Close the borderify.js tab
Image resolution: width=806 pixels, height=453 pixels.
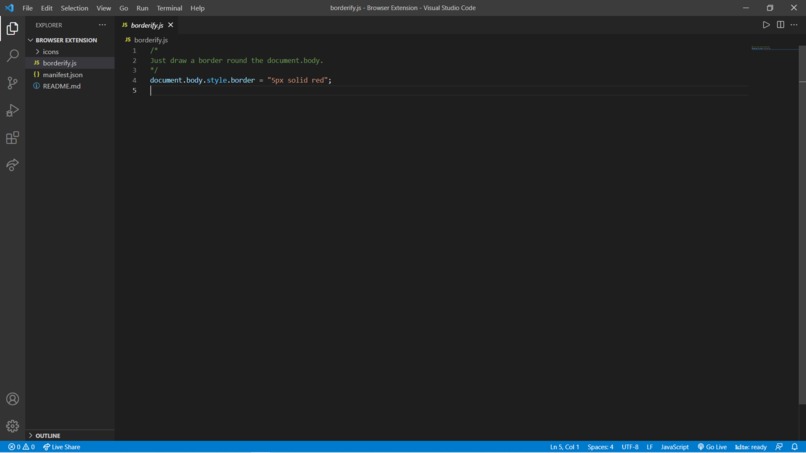pos(171,25)
